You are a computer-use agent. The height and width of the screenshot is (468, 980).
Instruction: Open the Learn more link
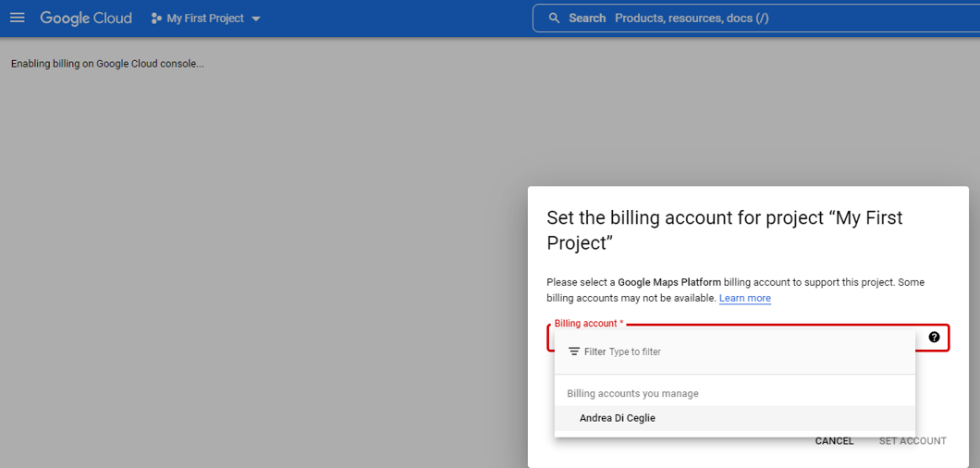coord(745,299)
